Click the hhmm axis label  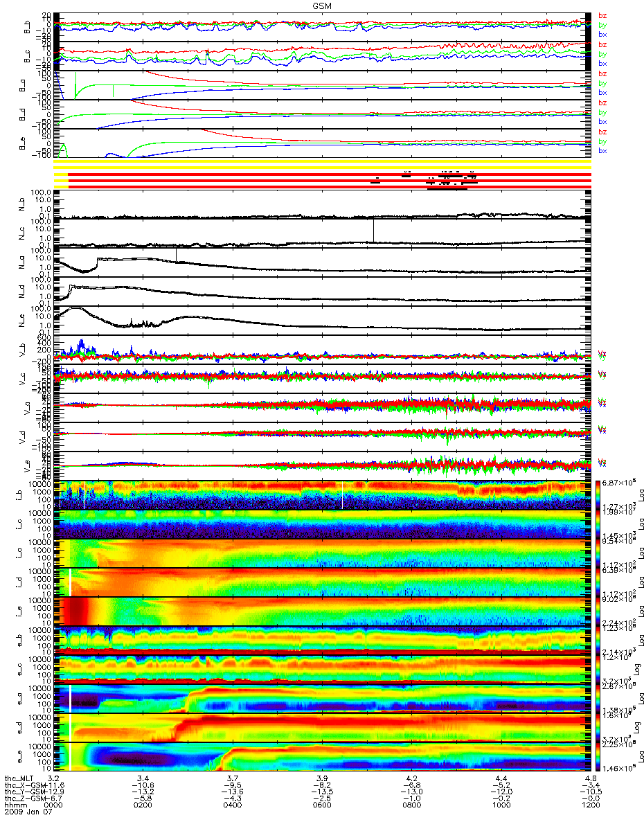tap(15, 805)
